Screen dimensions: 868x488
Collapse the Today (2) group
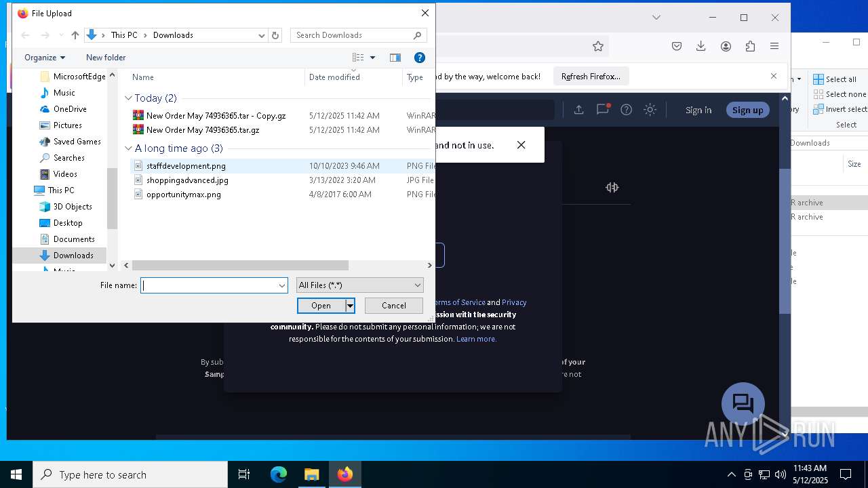128,98
